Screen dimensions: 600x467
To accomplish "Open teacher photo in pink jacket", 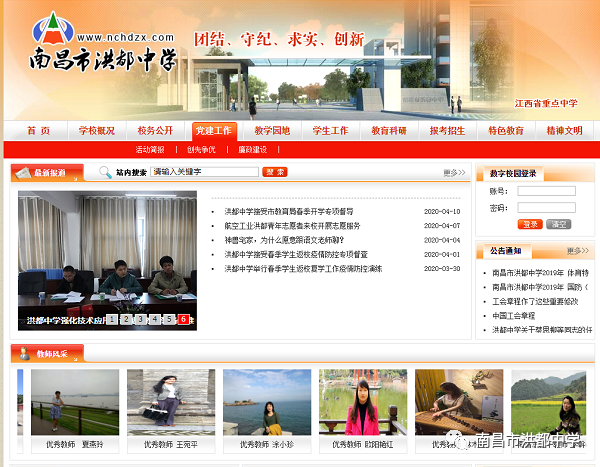I will [x=363, y=402].
